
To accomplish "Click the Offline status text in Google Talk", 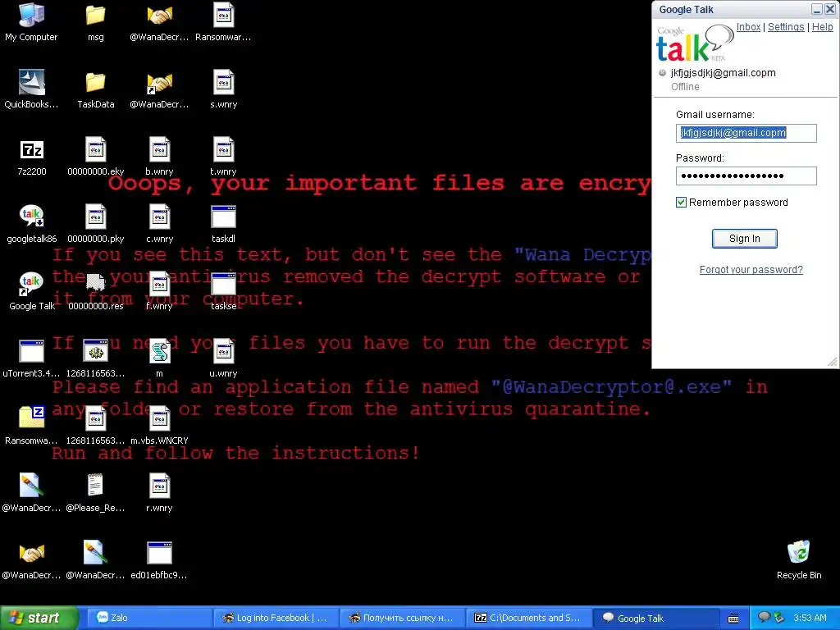I will (685, 87).
